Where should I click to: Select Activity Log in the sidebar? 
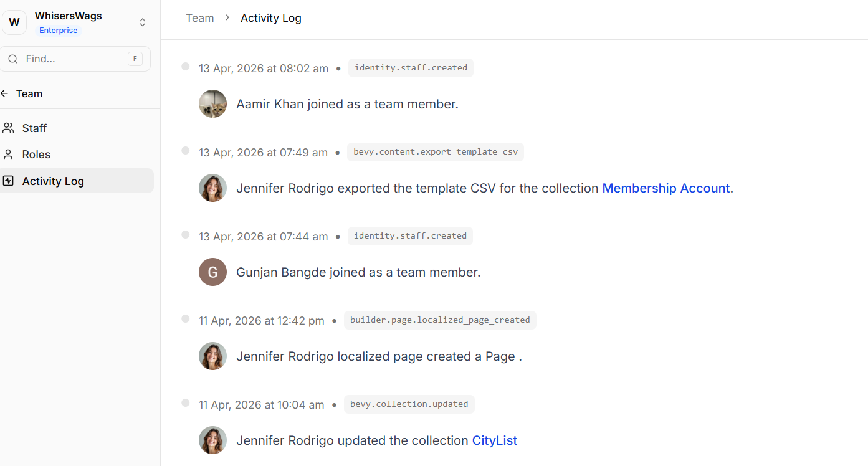pos(53,181)
